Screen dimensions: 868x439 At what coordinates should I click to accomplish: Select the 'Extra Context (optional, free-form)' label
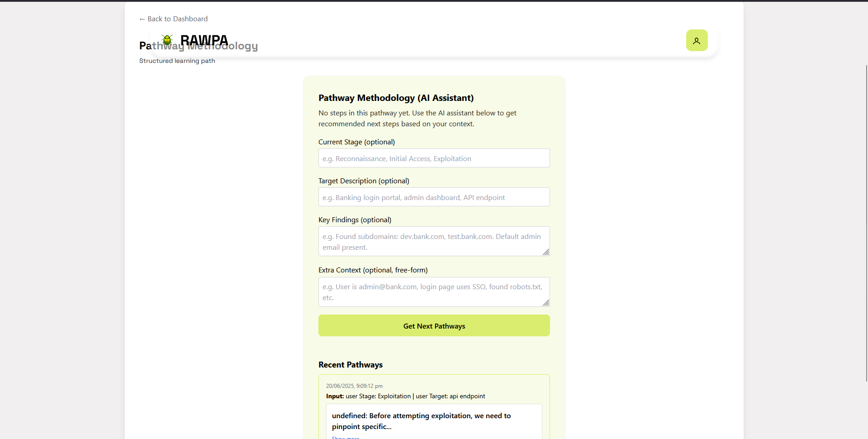point(373,270)
